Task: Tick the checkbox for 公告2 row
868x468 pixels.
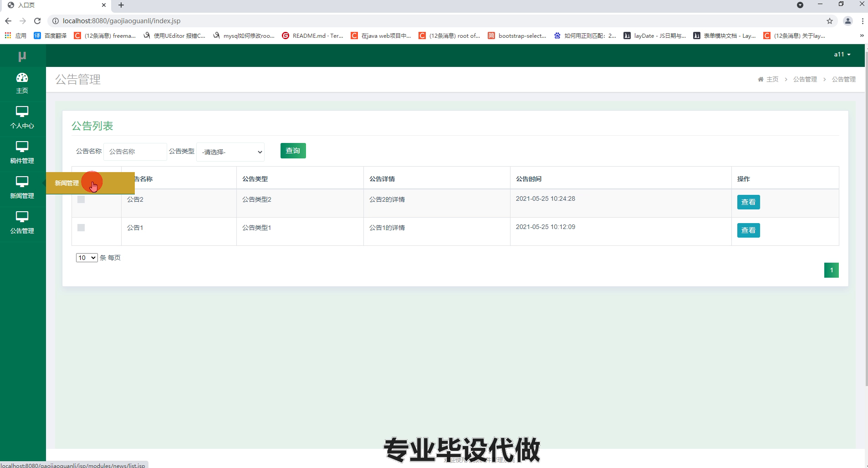Action: (81, 199)
